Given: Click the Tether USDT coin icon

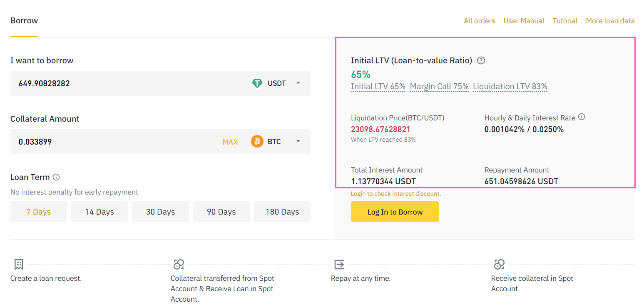Looking at the screenshot, I should (257, 83).
